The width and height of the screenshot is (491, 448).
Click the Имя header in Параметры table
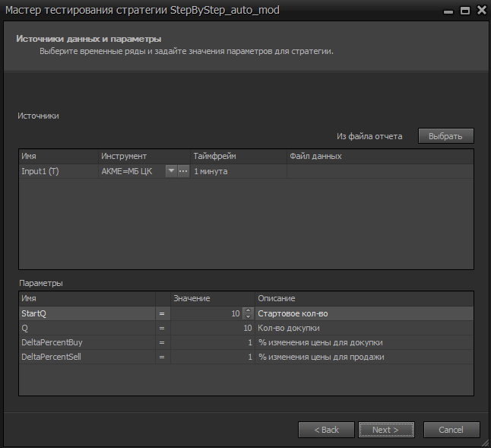tap(87, 298)
